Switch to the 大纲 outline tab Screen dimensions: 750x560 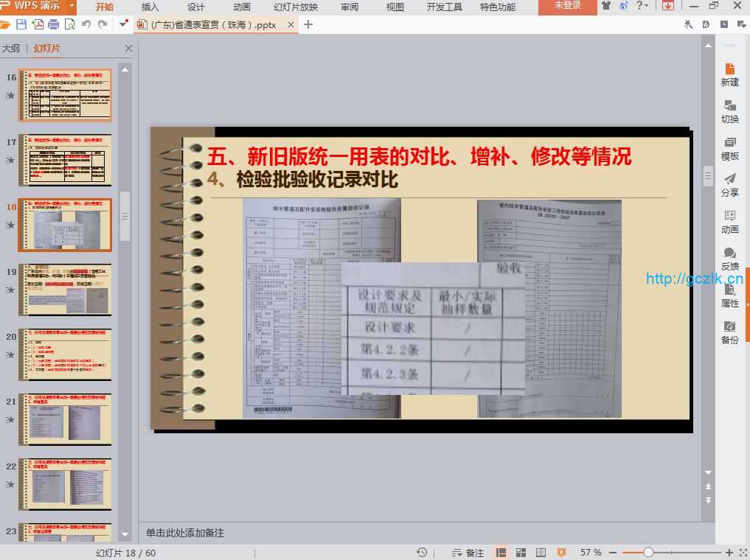(11, 49)
